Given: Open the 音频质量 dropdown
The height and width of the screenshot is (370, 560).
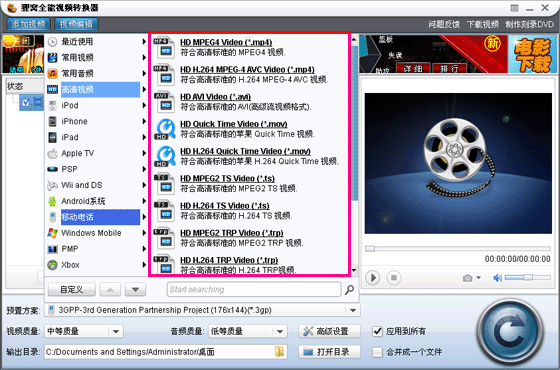Looking at the screenshot, I should coord(280,331).
